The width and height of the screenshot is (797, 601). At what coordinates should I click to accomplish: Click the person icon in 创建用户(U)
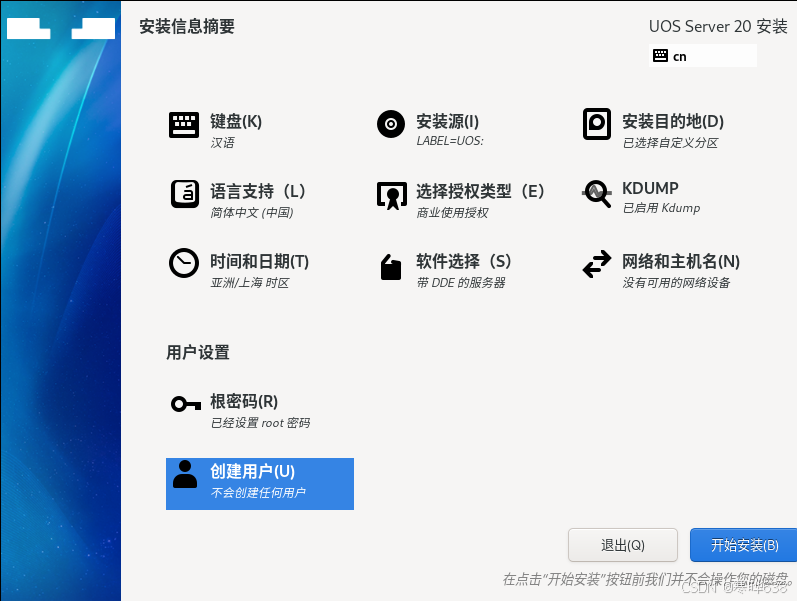185,474
